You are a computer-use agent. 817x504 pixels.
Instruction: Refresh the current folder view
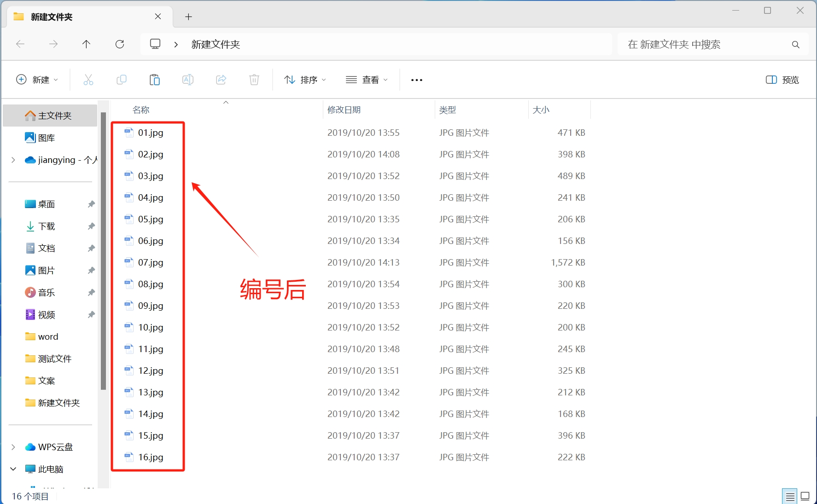(120, 44)
